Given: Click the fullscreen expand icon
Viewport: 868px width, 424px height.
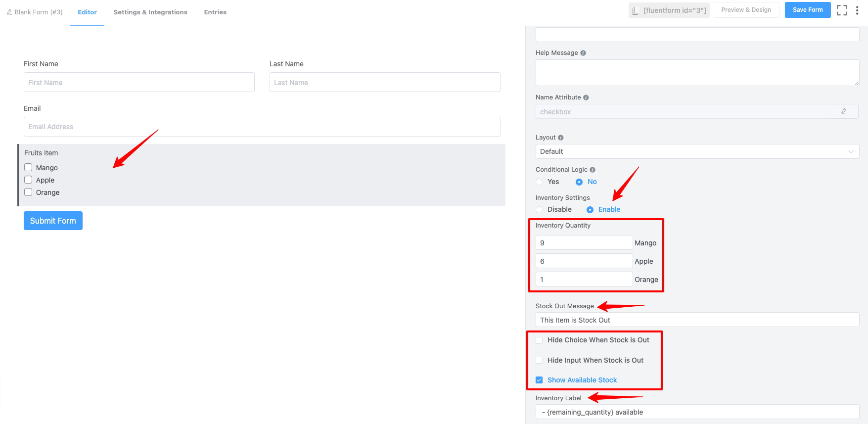Looking at the screenshot, I should 842,10.
